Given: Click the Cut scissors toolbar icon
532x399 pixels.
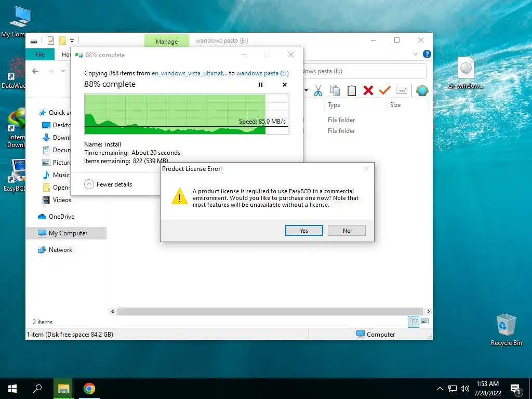Looking at the screenshot, I should (318, 90).
